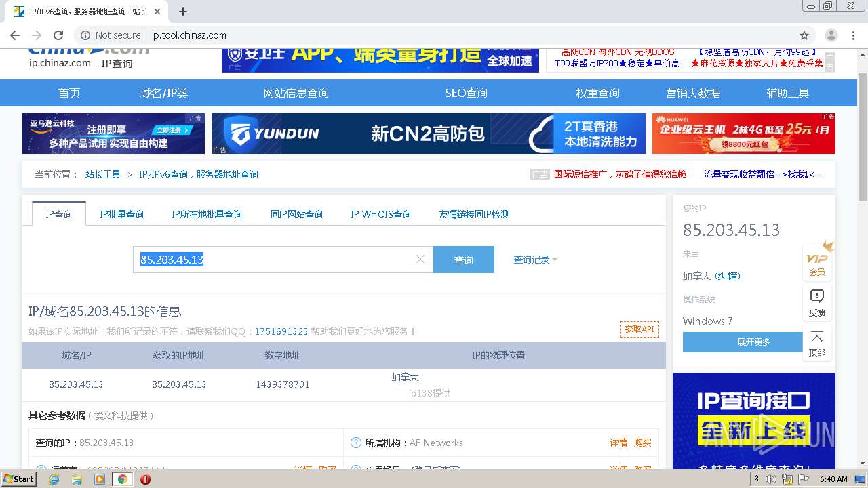Open the 权重查询 nav menu
The height and width of the screenshot is (488, 868).
pyautogui.click(x=598, y=93)
